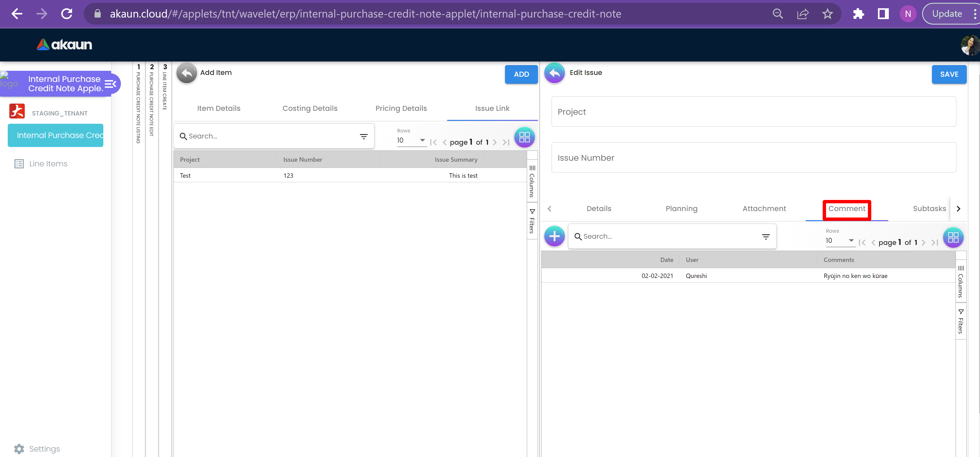The height and width of the screenshot is (457, 980).
Task: Click the grey back arrow beside Add Item
Action: coord(186,73)
